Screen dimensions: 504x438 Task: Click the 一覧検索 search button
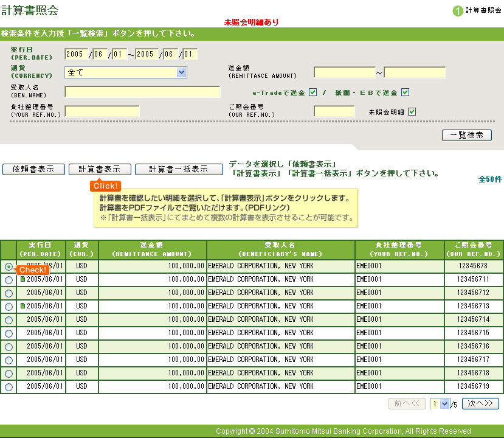467,136
